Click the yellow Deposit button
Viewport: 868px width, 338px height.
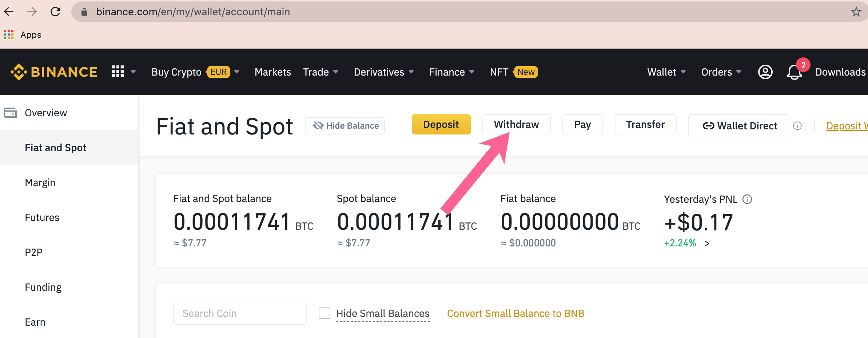click(x=441, y=124)
